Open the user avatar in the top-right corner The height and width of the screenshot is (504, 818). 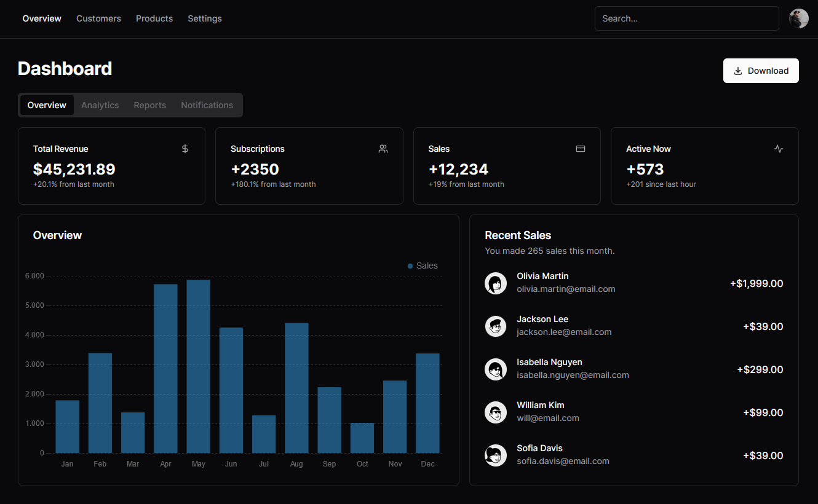pyautogui.click(x=798, y=18)
